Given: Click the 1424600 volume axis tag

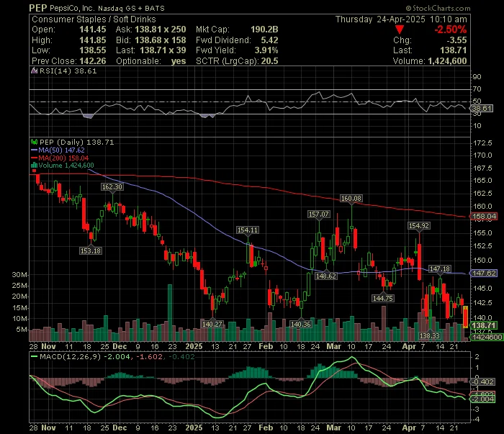Looking at the screenshot, I should click(486, 337).
